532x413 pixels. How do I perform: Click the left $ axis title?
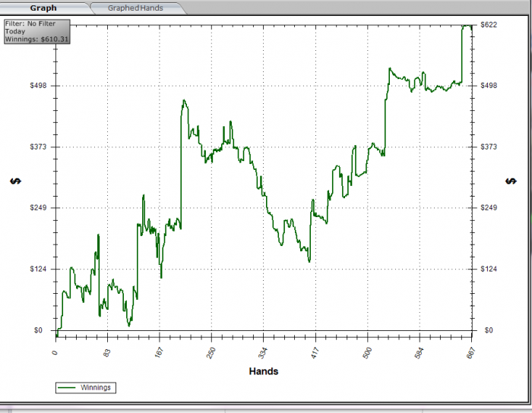click(15, 181)
